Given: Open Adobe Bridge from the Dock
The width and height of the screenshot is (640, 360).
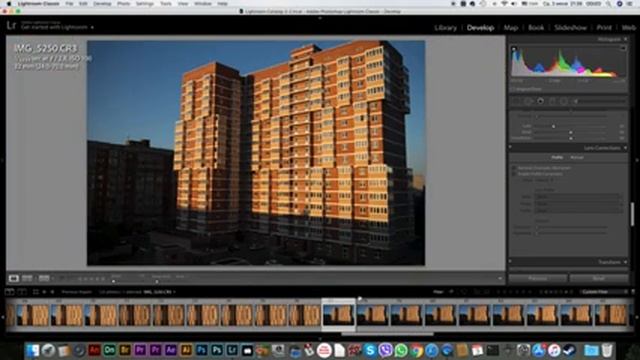Looking at the screenshot, I should coord(125,350).
